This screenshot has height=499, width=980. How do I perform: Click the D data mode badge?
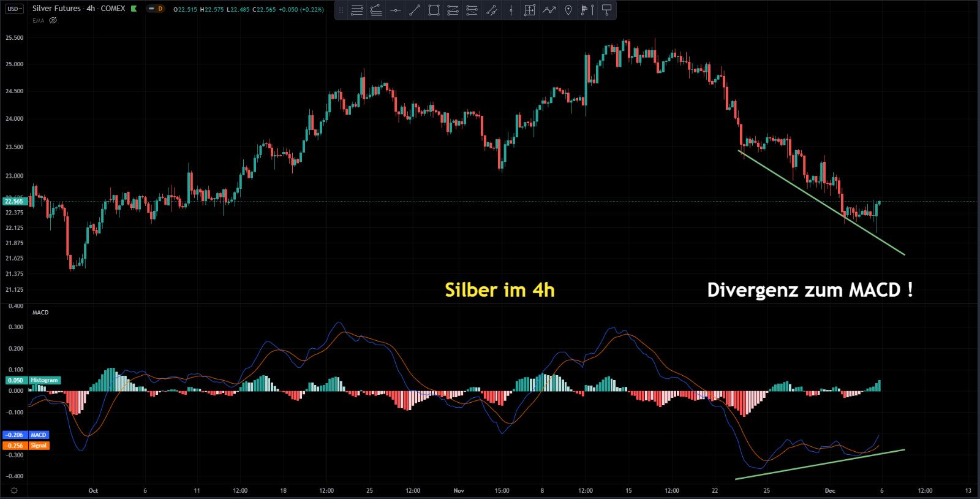[x=160, y=9]
